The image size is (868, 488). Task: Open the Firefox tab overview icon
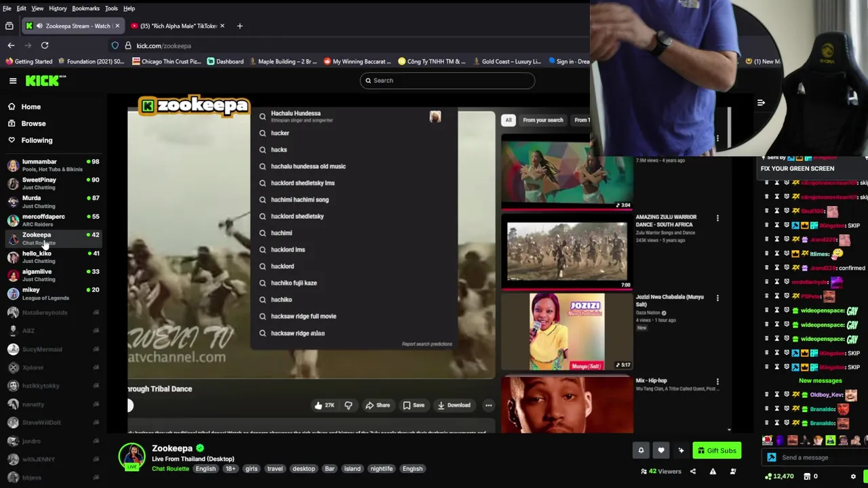coord(9,26)
